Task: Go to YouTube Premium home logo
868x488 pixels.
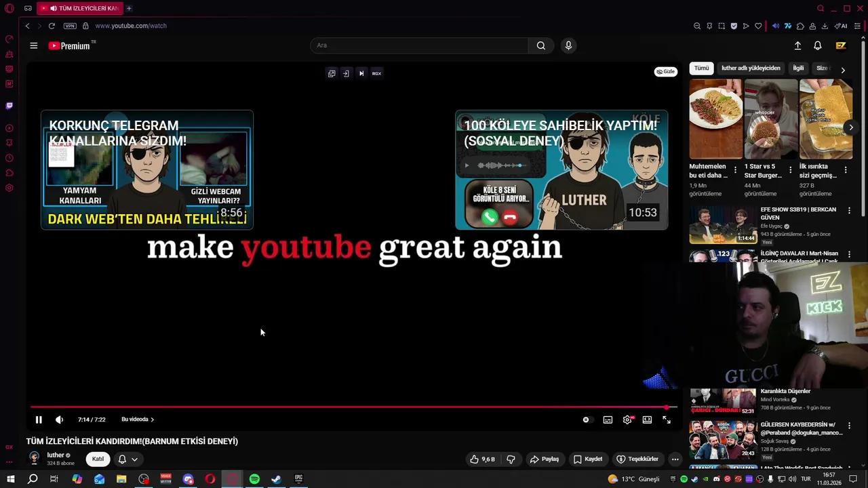Action: pyautogui.click(x=69, y=45)
